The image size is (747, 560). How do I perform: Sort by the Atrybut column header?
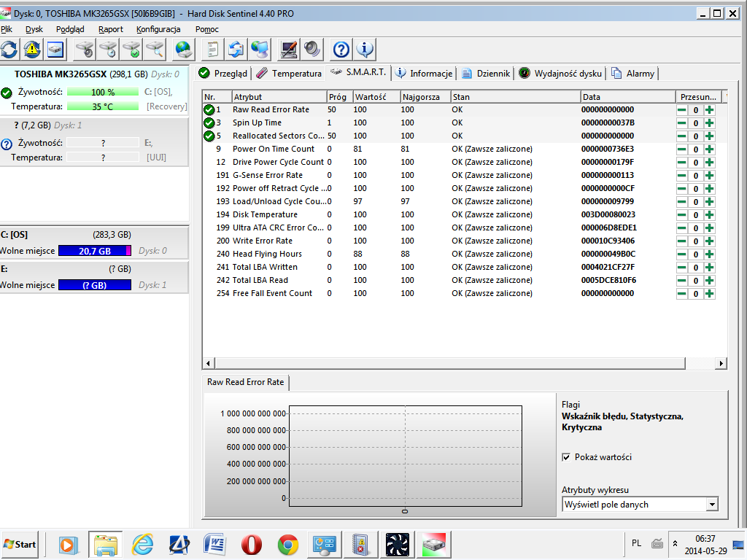point(279,97)
